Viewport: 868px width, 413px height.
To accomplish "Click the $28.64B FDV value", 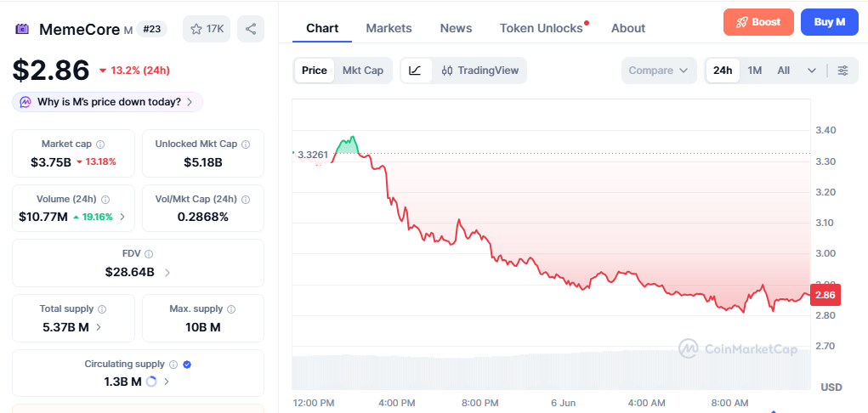I will click(129, 273).
